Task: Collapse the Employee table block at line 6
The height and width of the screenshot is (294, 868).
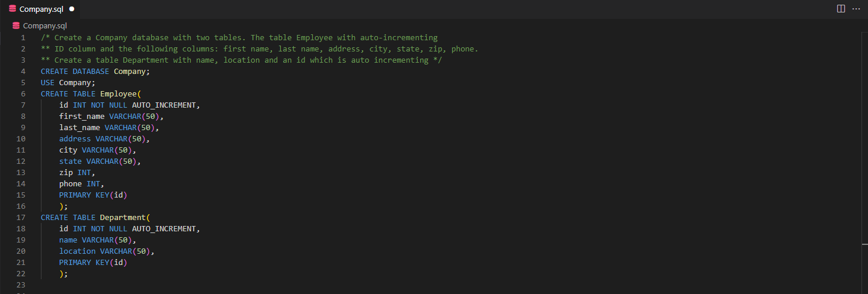Action: pos(34,93)
